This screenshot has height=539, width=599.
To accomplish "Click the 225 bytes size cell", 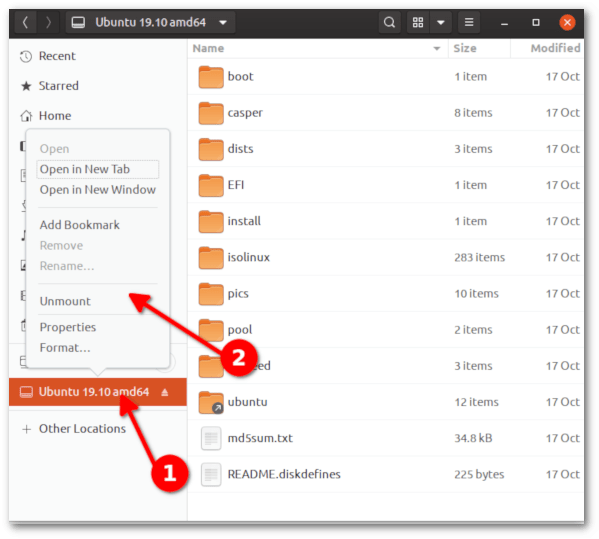I will pos(479,475).
